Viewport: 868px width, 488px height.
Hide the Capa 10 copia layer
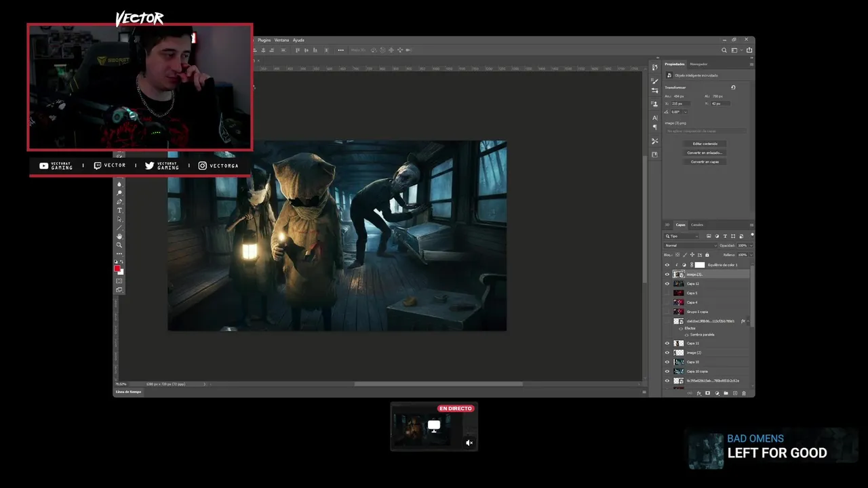click(x=667, y=371)
